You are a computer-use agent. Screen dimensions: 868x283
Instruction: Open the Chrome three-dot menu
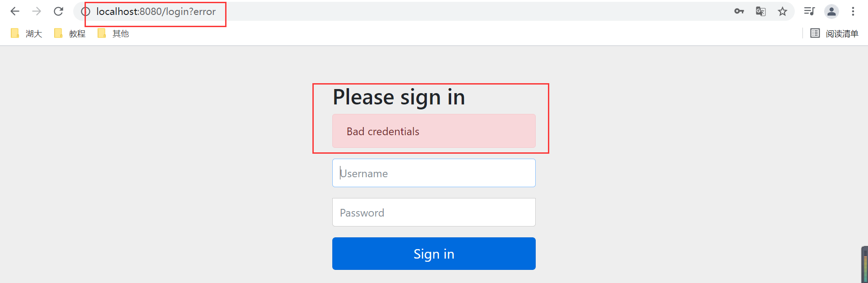pos(853,11)
